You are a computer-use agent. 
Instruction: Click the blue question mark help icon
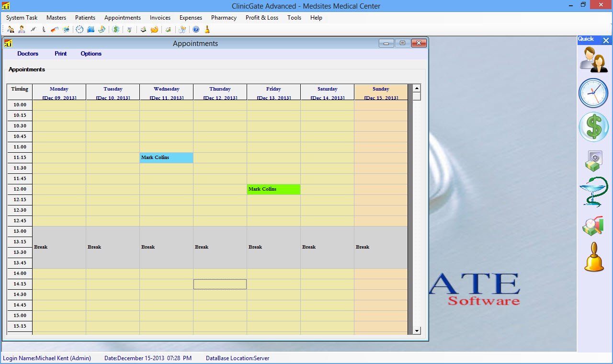(x=196, y=29)
